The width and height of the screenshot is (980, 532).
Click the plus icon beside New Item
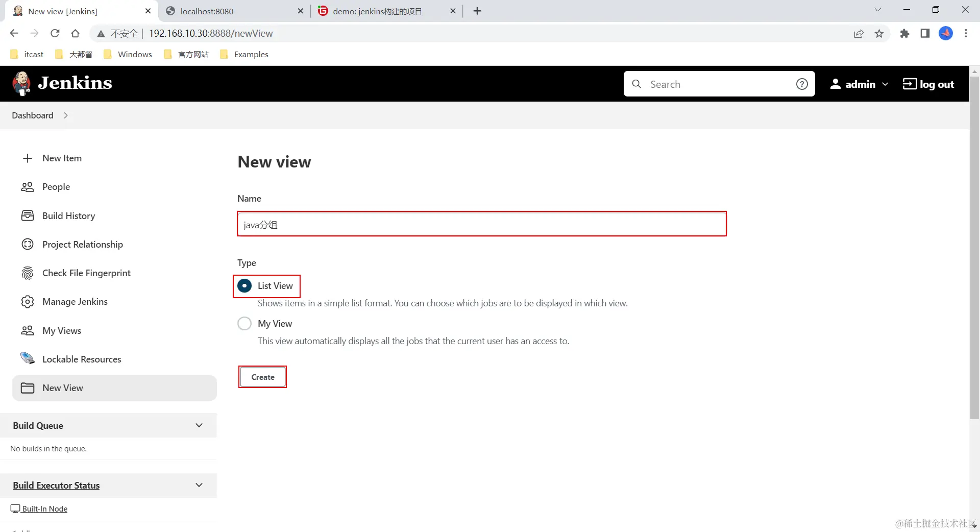tap(28, 158)
